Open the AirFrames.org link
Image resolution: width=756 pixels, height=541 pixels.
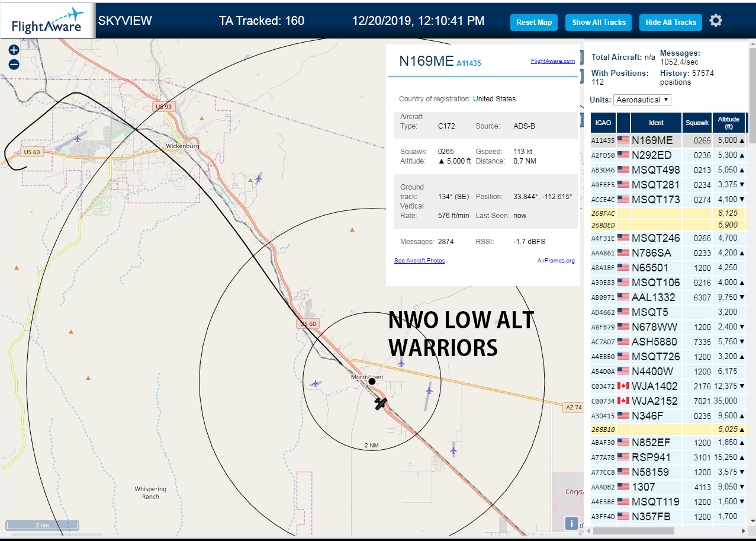[556, 261]
